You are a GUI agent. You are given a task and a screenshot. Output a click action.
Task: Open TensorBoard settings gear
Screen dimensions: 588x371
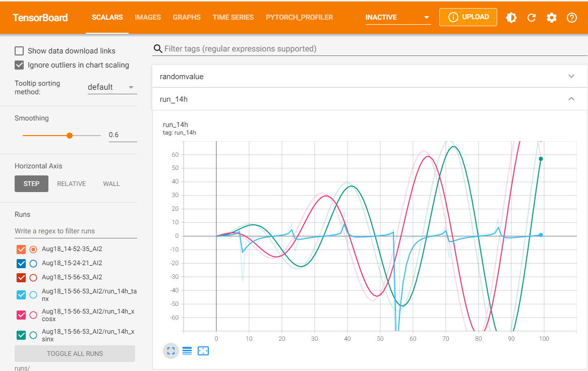tap(552, 18)
